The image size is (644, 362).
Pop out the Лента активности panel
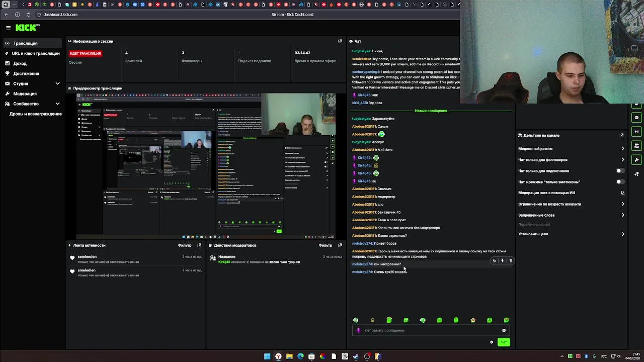click(199, 245)
